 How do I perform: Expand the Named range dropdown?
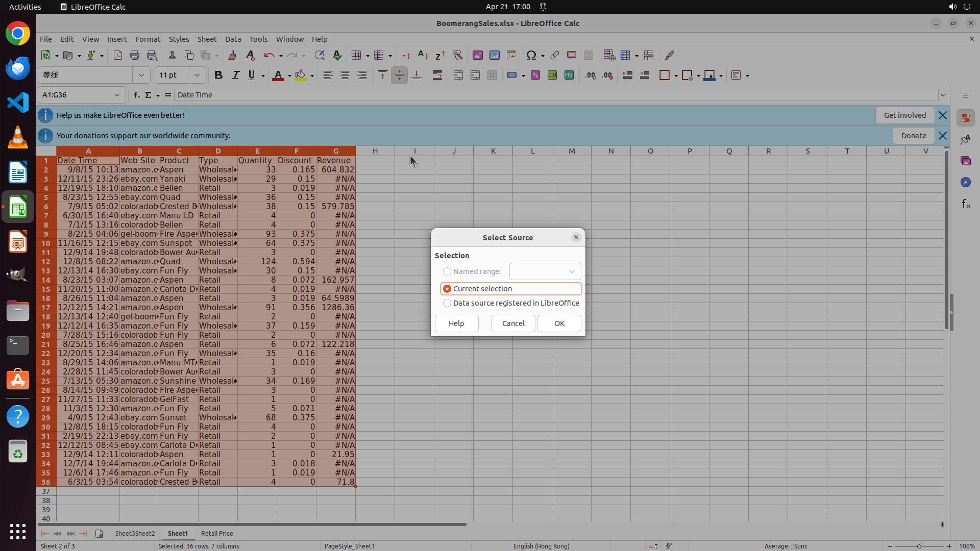[x=572, y=271]
